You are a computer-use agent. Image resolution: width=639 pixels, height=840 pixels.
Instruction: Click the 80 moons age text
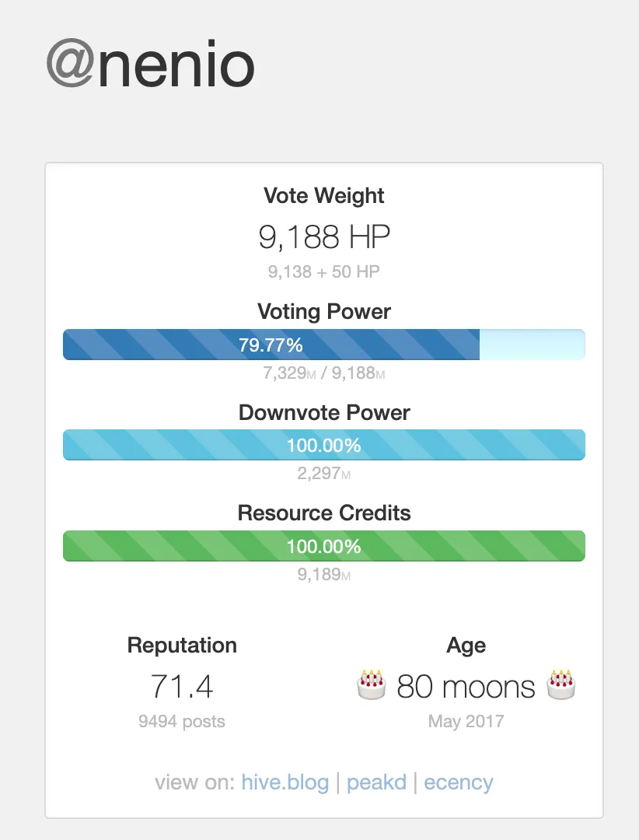(466, 687)
